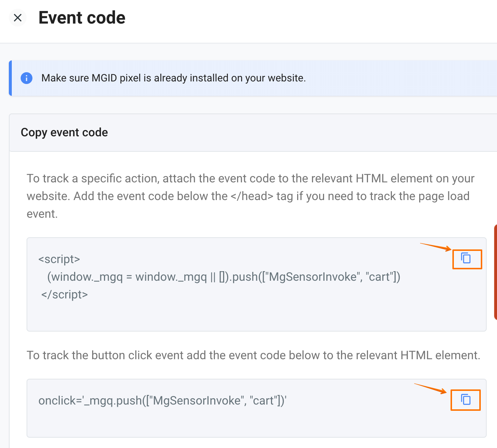This screenshot has width=497, height=448.
Task: Click the "Event code" panel title
Action: 82,18
